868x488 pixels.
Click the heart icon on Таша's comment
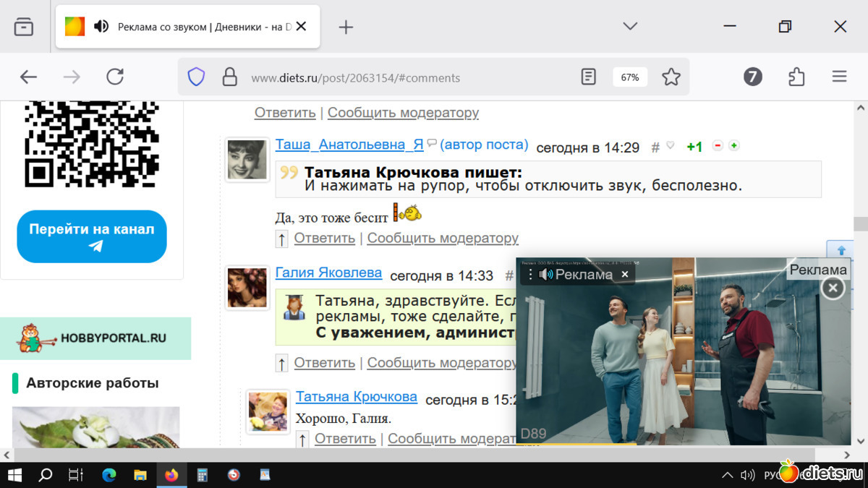point(670,146)
